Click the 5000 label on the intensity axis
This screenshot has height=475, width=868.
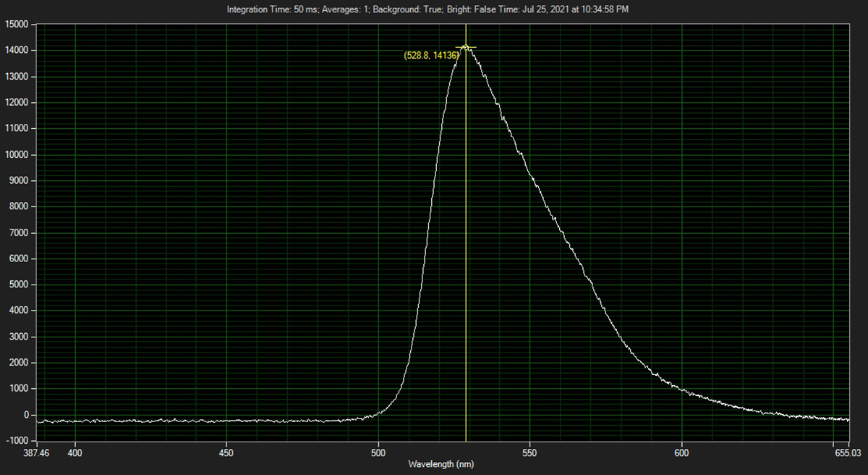point(18,285)
